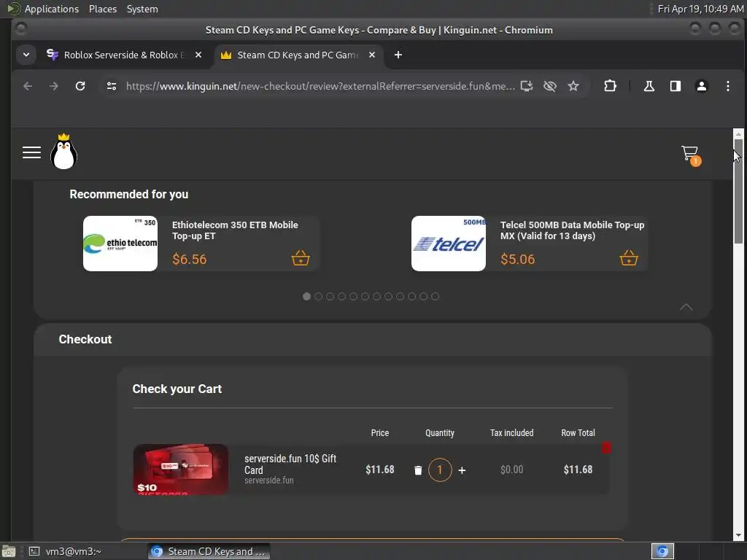Click the address bar URL
The height and width of the screenshot is (560, 747).
click(320, 86)
